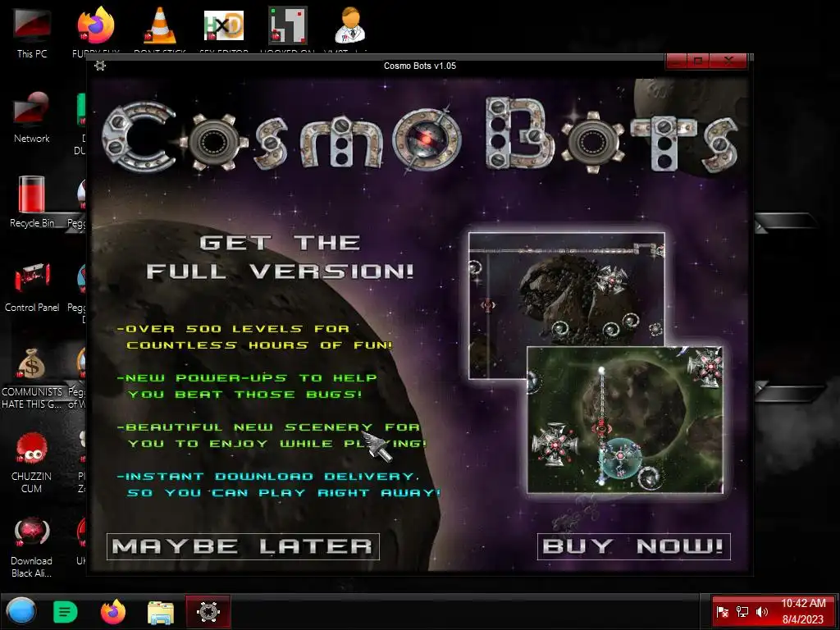This screenshot has height=630, width=840.
Task: Click the Cosmo Bots v1.05 title text
Action: pyautogui.click(x=420, y=66)
